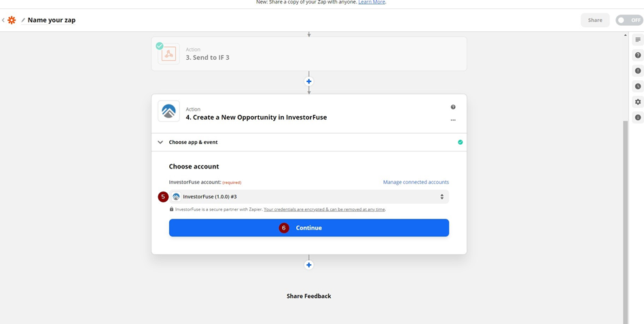Click the pencil icon beside the zap name
The image size is (644, 324).
(23, 20)
